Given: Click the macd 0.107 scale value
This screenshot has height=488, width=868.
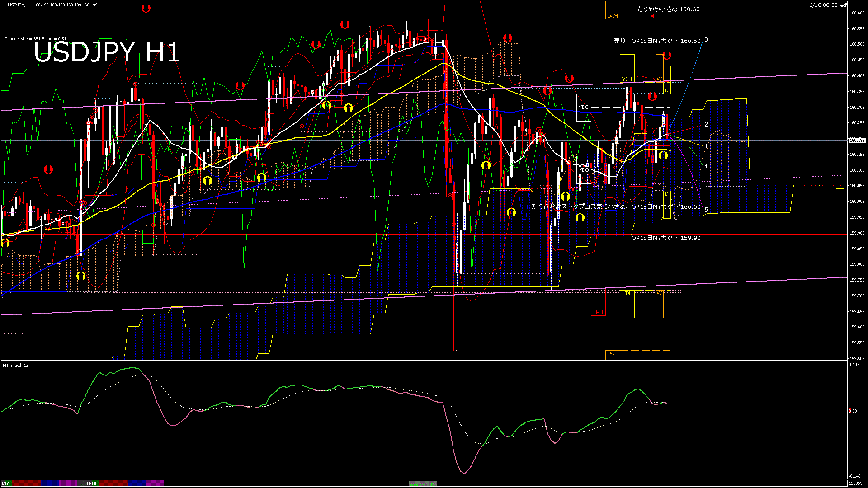Looking at the screenshot, I should click(854, 365).
